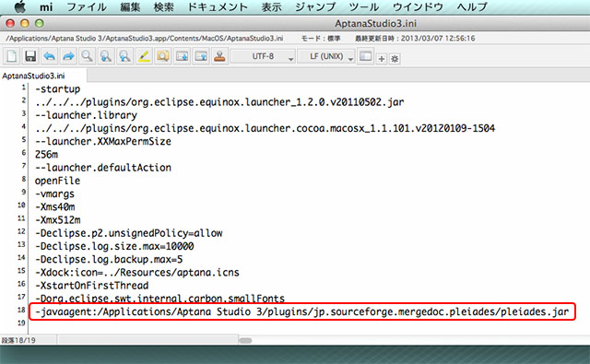590x364 pixels.
Task: Click the --launcher.library line
Action: pos(86,115)
